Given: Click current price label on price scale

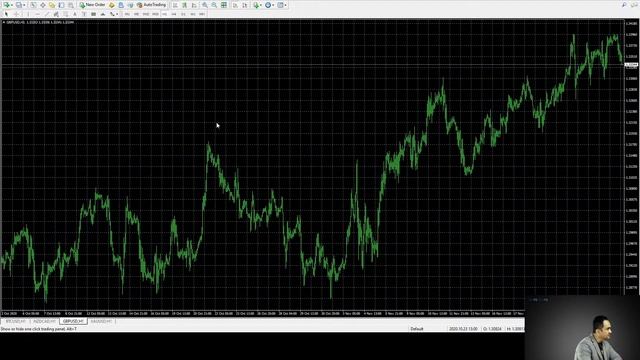Looking at the screenshot, I should (631, 64).
